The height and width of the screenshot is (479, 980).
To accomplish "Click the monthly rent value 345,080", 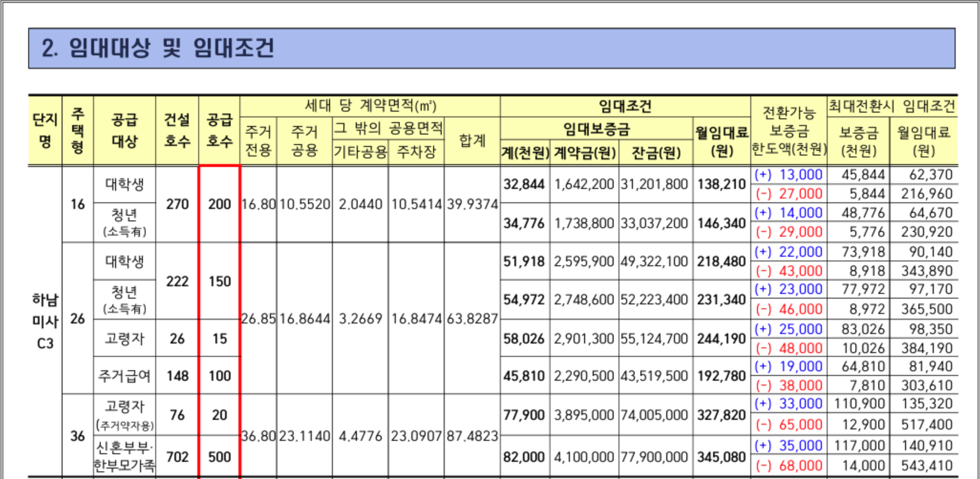I will click(721, 457).
